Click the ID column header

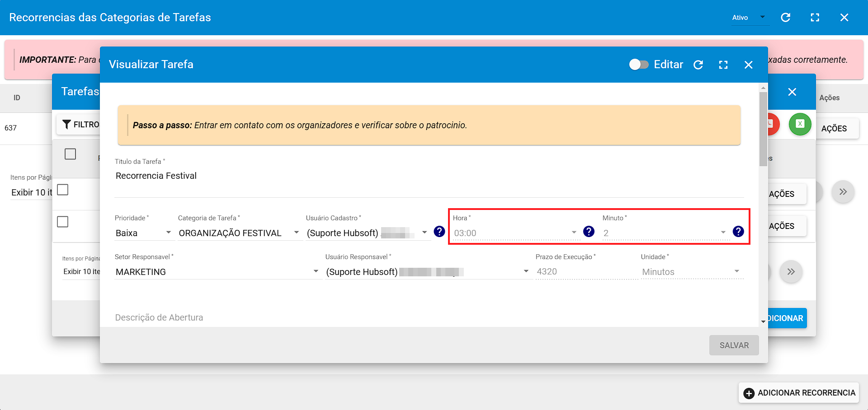pyautogui.click(x=17, y=98)
